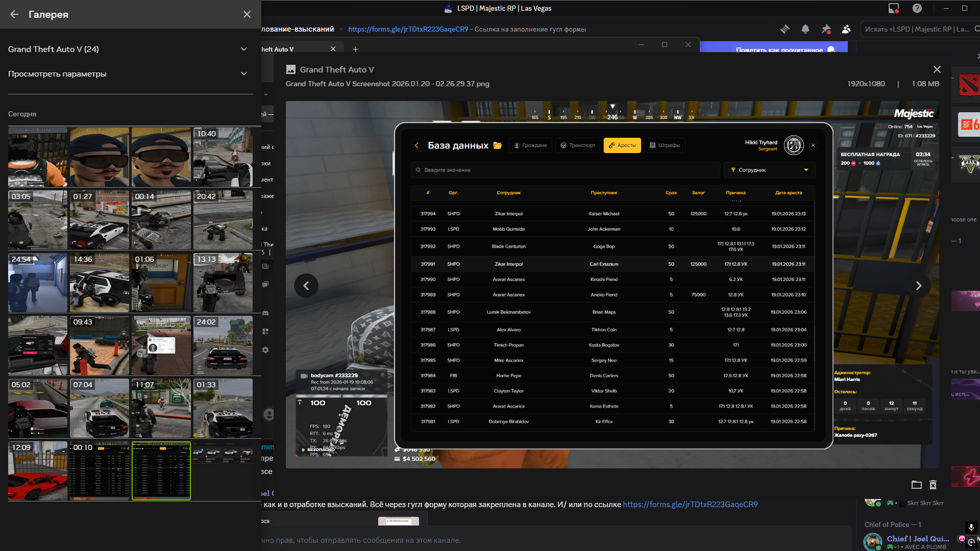Collapse Chief of Police member group
980x551 pixels.
click(892, 524)
